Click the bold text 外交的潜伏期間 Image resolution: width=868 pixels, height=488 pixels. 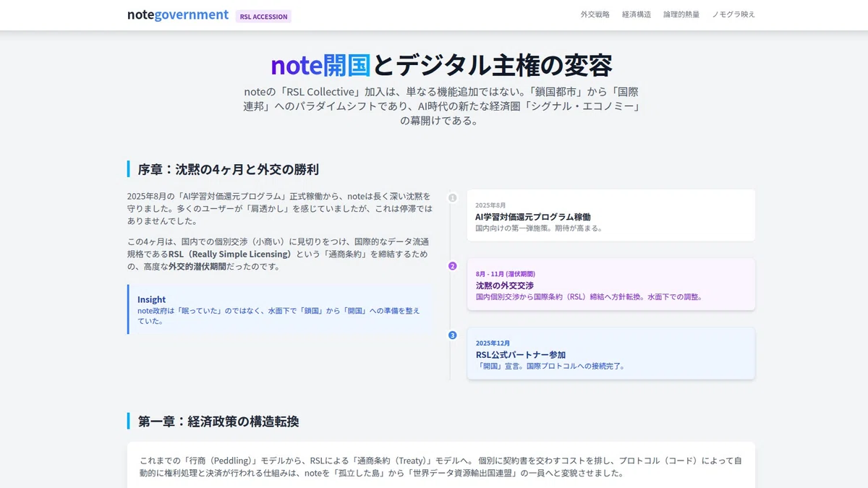pos(197,266)
